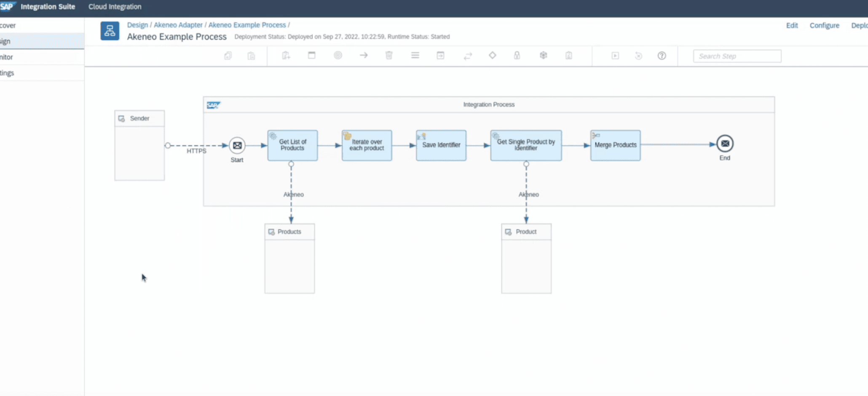The height and width of the screenshot is (396, 868).
Task: Open the Validator clipboard icon
Action: (x=569, y=55)
